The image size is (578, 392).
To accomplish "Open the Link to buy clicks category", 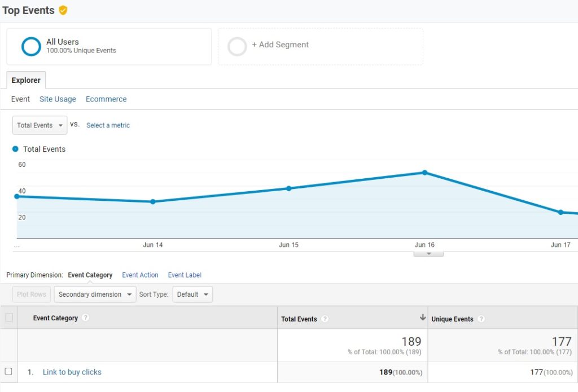I will (72, 372).
